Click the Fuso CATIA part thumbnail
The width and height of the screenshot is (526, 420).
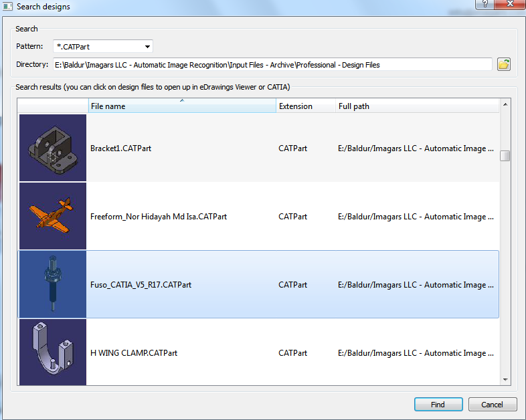[x=53, y=284]
